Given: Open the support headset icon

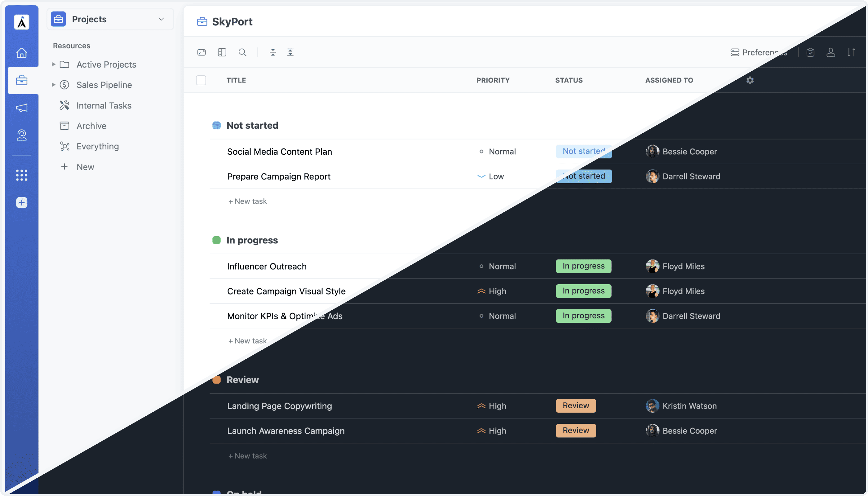Looking at the screenshot, I should [x=22, y=135].
